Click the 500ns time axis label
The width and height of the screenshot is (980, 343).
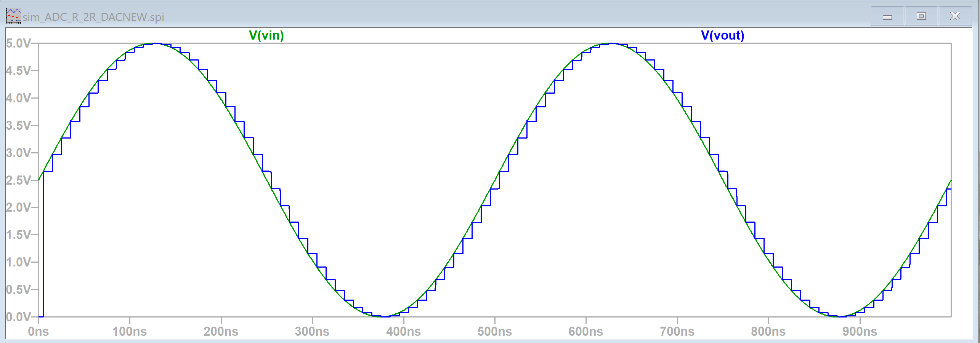coord(494,332)
